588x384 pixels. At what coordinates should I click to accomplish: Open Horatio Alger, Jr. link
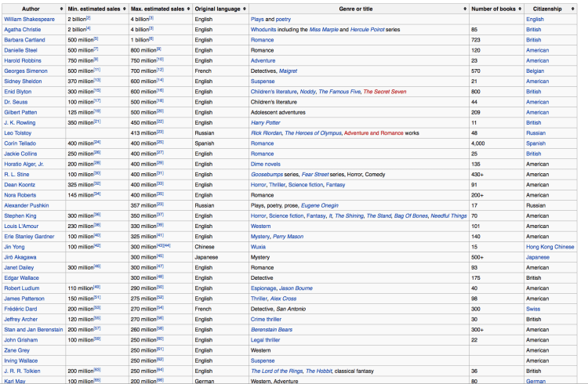pyautogui.click(x=24, y=164)
